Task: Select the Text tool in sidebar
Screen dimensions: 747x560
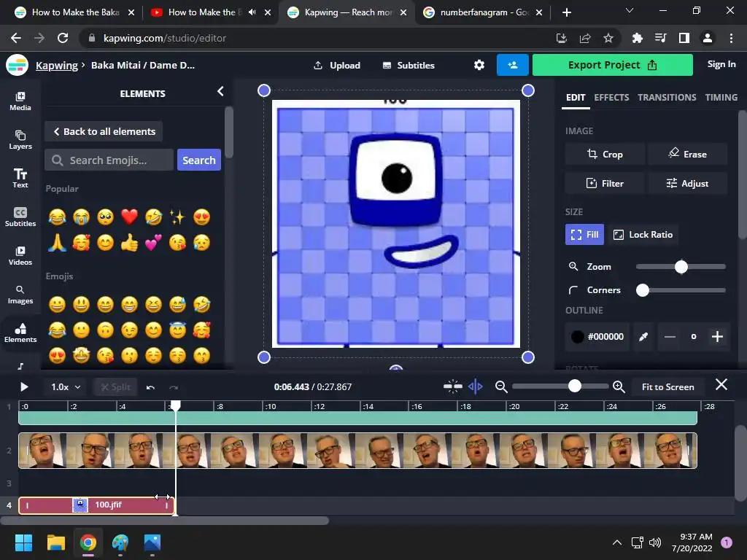Action: pyautogui.click(x=20, y=179)
